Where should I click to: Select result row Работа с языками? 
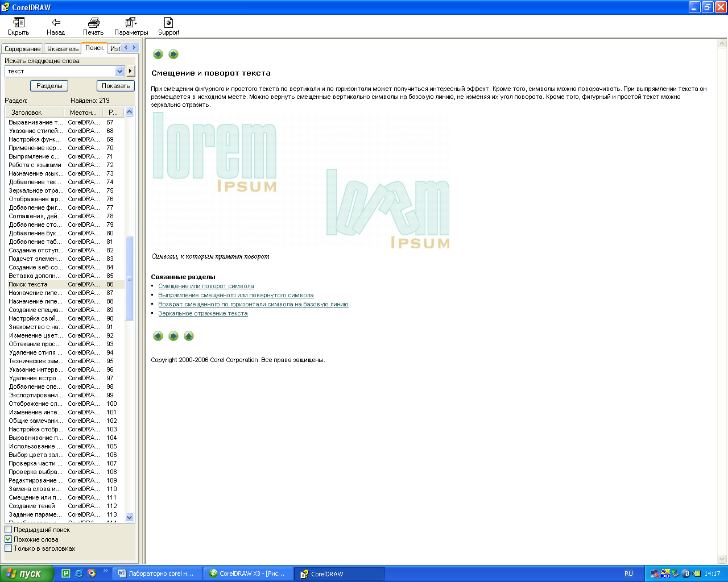coord(65,165)
